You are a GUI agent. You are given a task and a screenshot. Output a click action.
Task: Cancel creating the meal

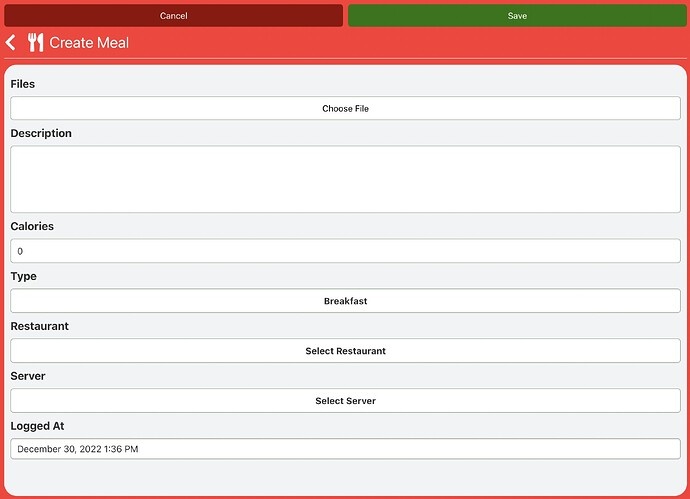[173, 16]
